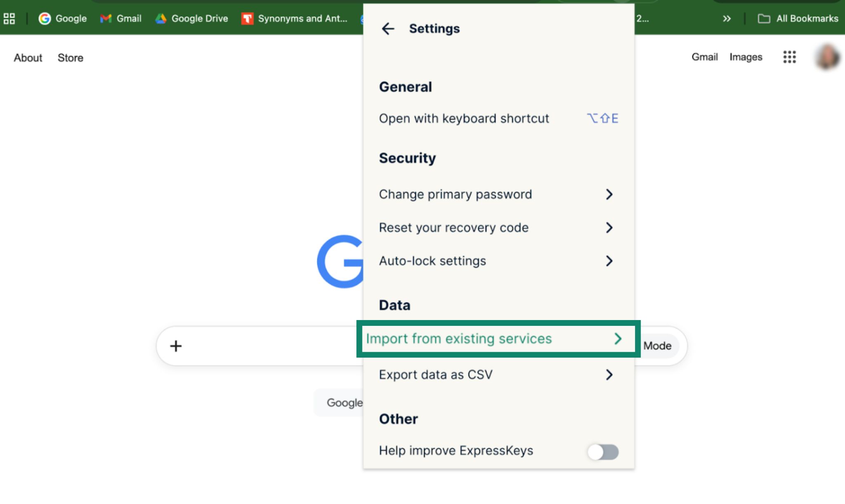Select Export data as CSV
Screen dimensions: 845x504
(497, 375)
